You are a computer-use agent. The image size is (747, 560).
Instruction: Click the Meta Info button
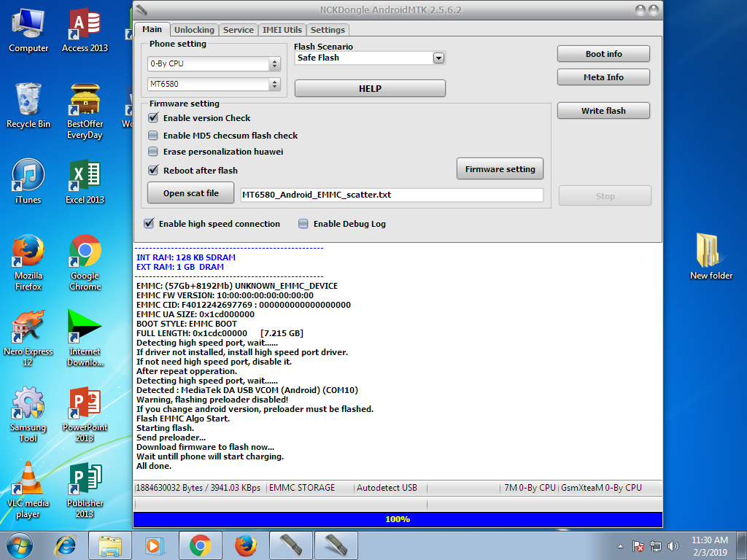603,77
